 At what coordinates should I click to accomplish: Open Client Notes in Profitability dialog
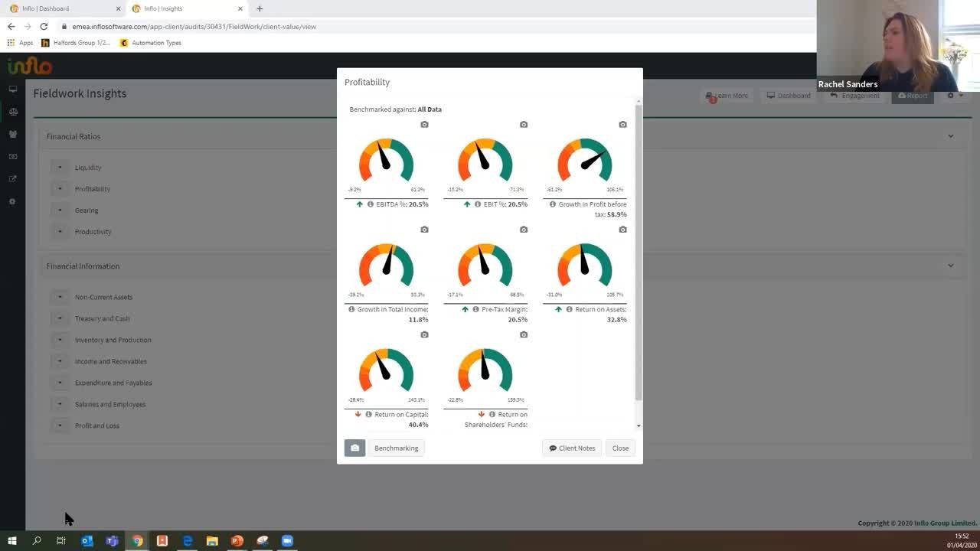point(572,448)
